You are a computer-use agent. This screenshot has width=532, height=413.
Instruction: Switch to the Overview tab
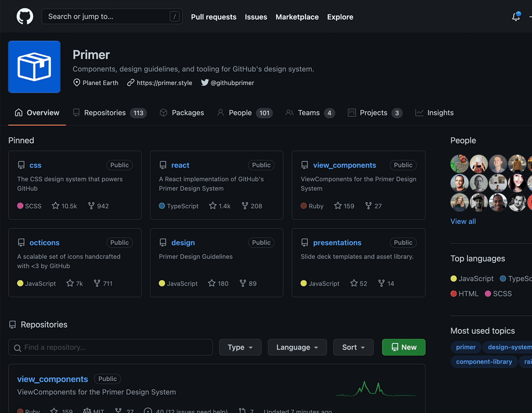coord(37,113)
